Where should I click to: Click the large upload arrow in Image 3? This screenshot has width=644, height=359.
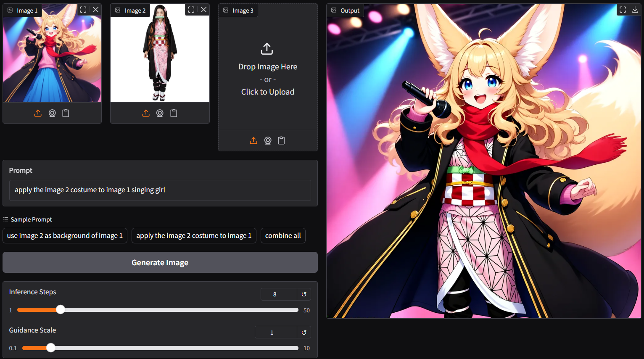[x=267, y=49]
